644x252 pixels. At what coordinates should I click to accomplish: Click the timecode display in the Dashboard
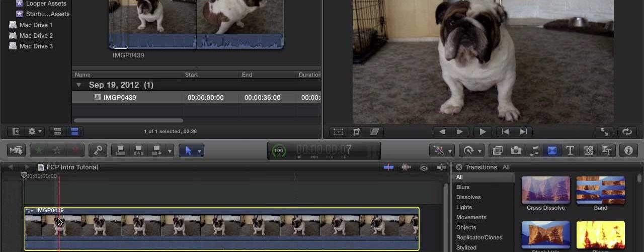point(324,150)
